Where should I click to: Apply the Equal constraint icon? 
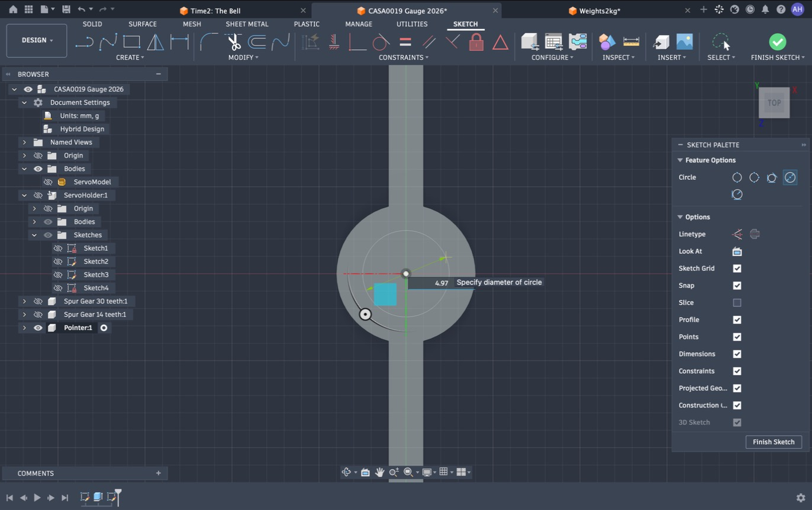point(405,42)
